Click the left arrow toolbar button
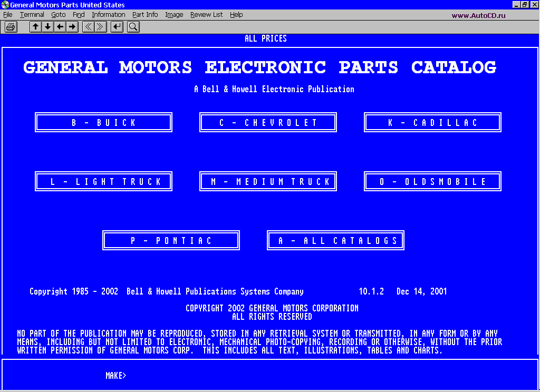This screenshot has height=392, width=540. 60,27
